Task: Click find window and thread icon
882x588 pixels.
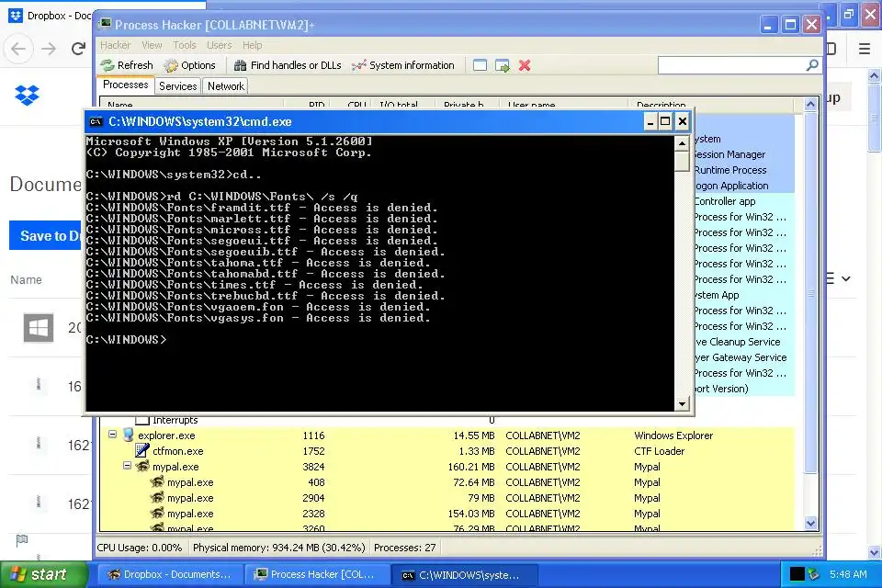Action: [x=503, y=65]
